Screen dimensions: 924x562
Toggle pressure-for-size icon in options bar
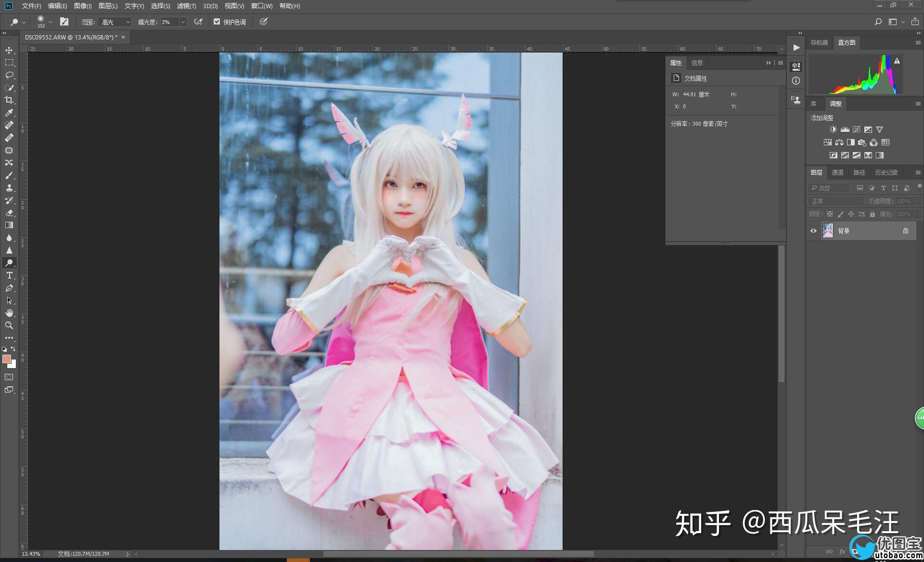(264, 22)
